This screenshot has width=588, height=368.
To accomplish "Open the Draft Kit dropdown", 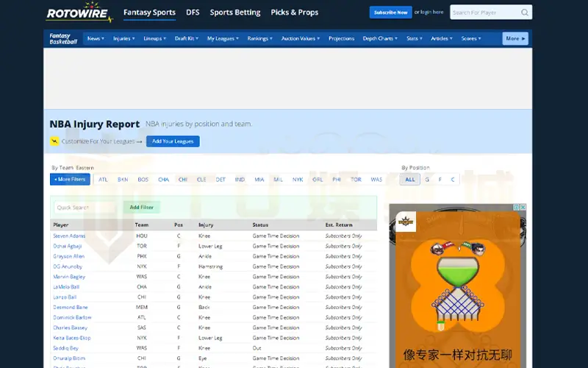I will pyautogui.click(x=187, y=38).
